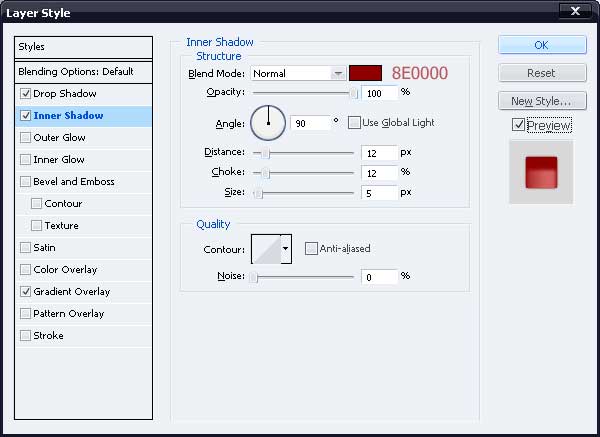The image size is (600, 437).
Task: Click the Opacity value field
Action: tap(379, 93)
